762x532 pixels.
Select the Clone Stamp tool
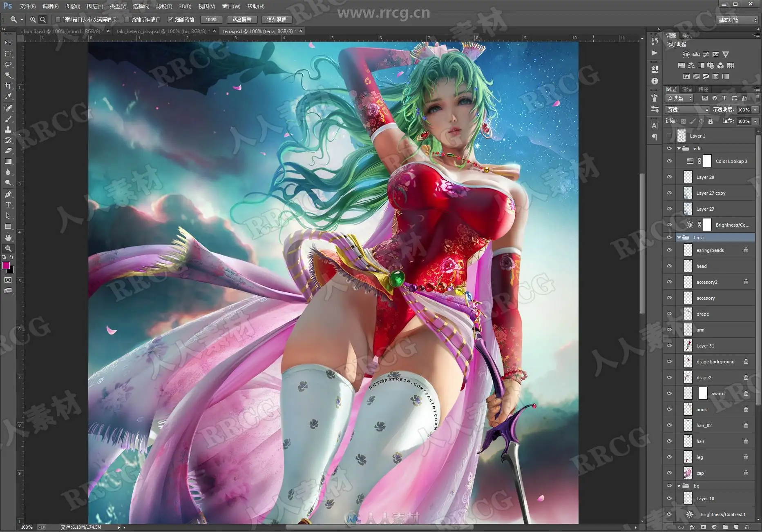click(8, 129)
